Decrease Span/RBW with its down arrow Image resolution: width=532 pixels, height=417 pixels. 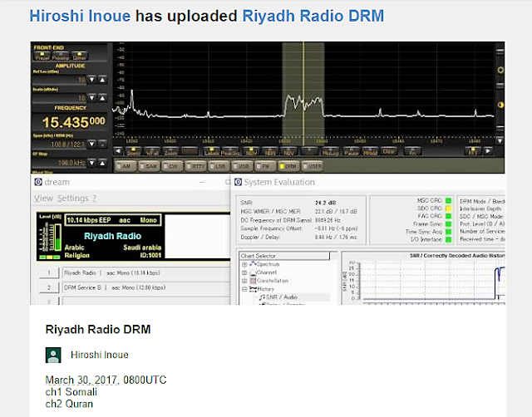pyautogui.click(x=91, y=144)
